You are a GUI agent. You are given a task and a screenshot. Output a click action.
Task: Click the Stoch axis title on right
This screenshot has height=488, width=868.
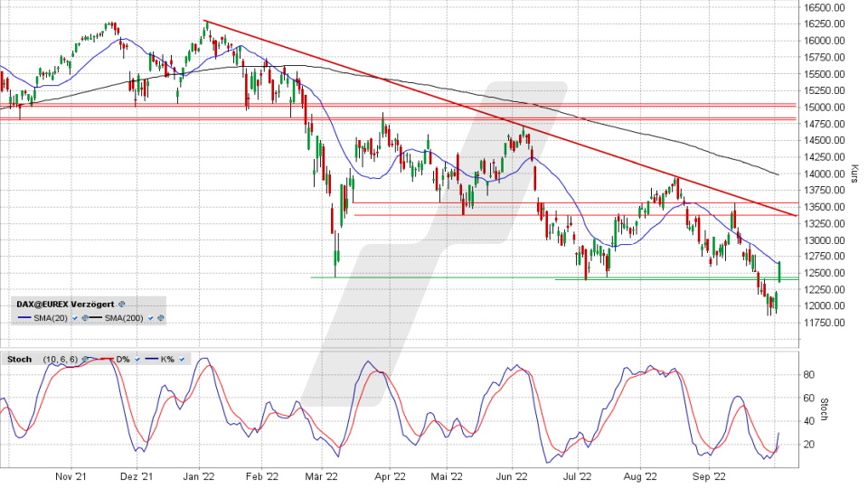(x=824, y=408)
